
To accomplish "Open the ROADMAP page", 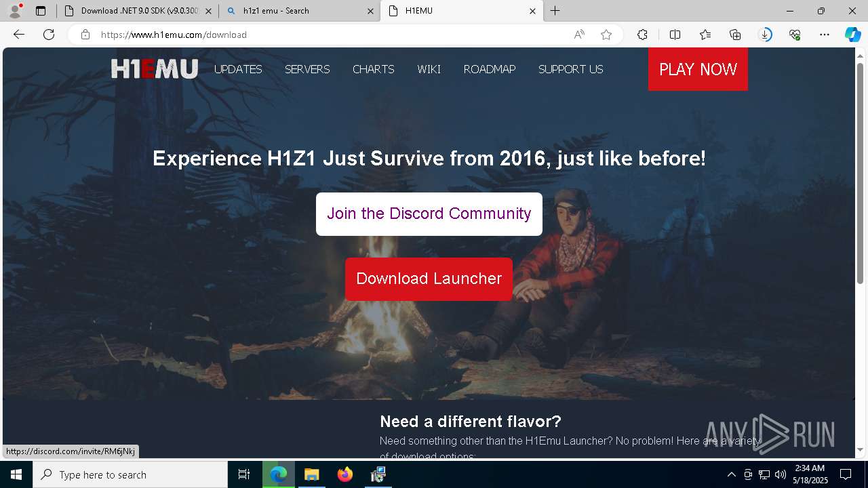I will coord(490,69).
